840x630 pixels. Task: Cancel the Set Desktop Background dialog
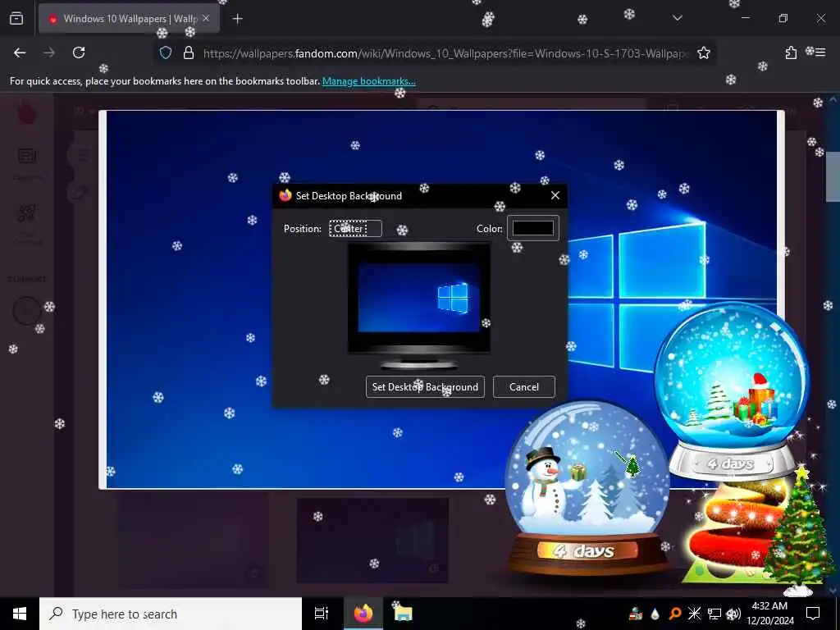click(524, 387)
